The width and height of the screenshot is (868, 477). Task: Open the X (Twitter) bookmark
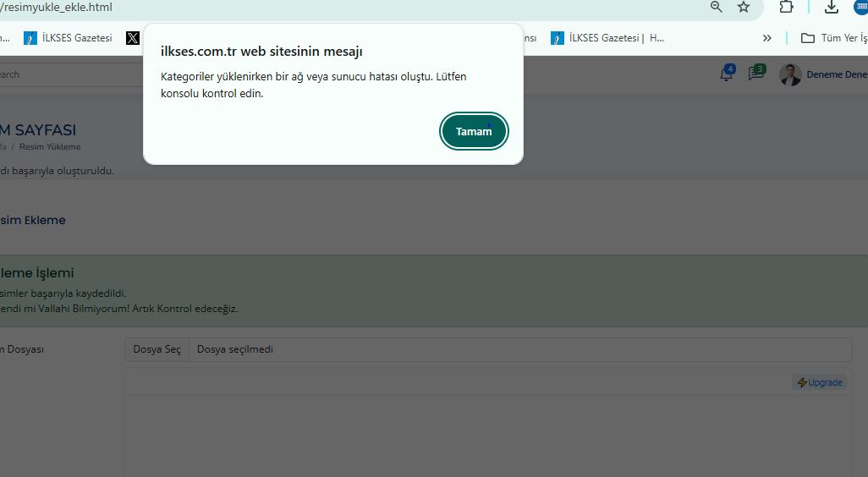point(133,38)
